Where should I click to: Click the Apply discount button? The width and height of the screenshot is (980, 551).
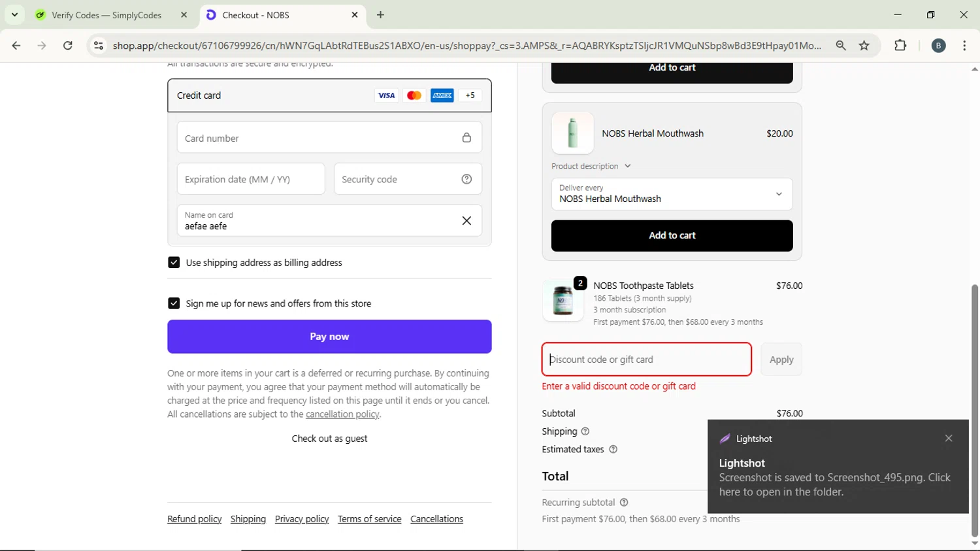[781, 359]
